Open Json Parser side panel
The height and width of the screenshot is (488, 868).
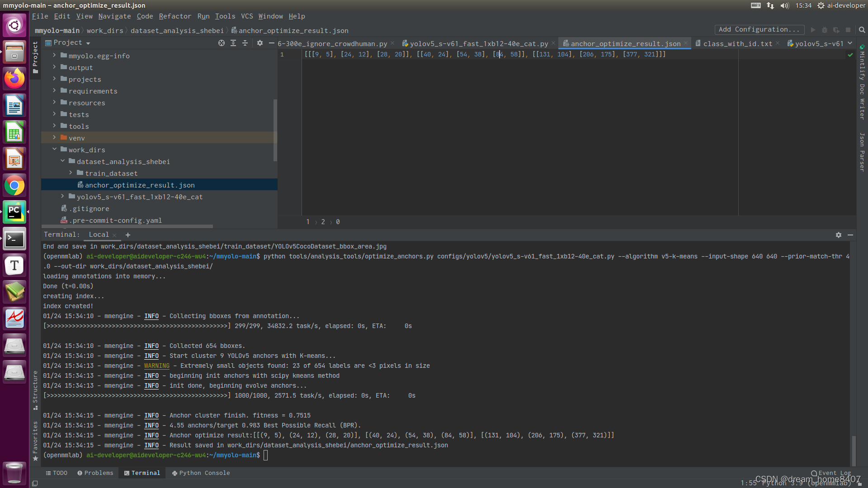click(862, 152)
